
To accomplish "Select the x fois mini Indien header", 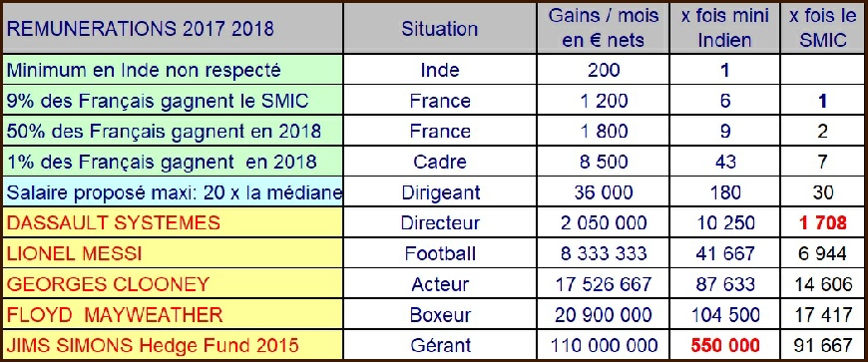I will [724, 28].
